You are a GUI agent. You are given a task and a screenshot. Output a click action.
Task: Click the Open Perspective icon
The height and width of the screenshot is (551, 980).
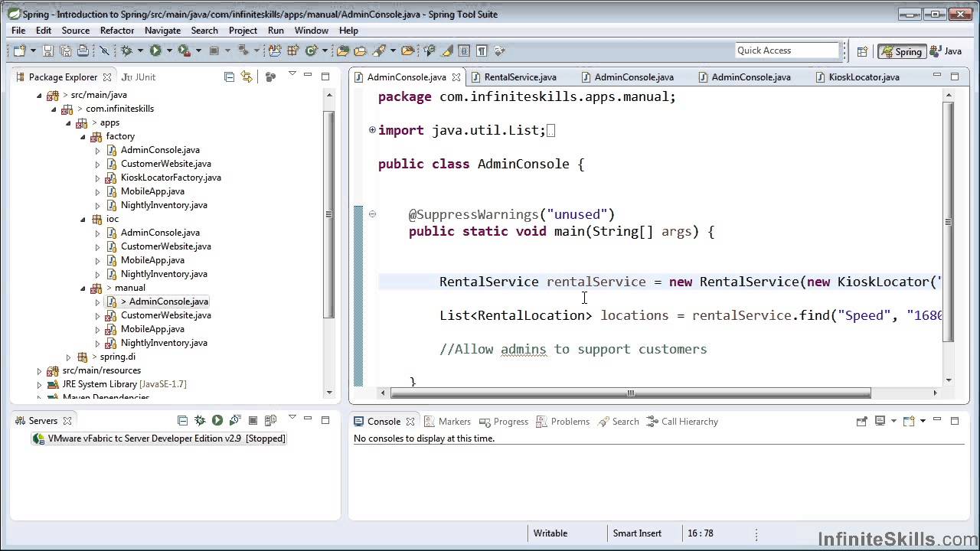[x=862, y=51]
